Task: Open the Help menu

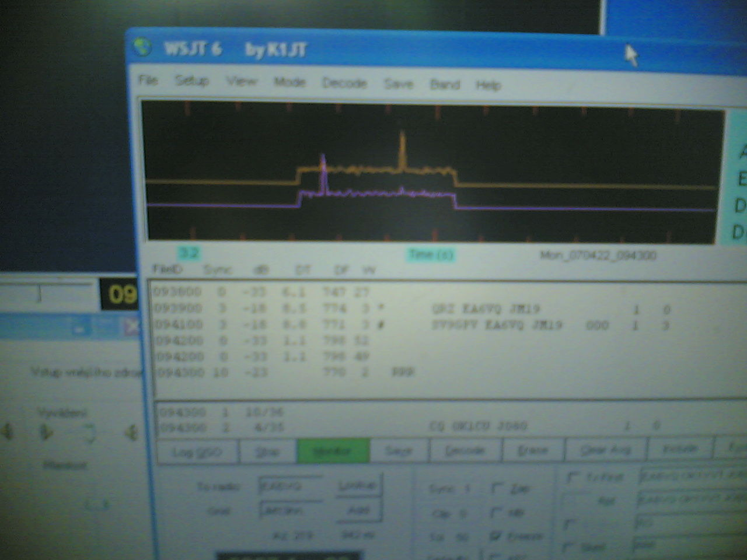Action: [x=488, y=85]
